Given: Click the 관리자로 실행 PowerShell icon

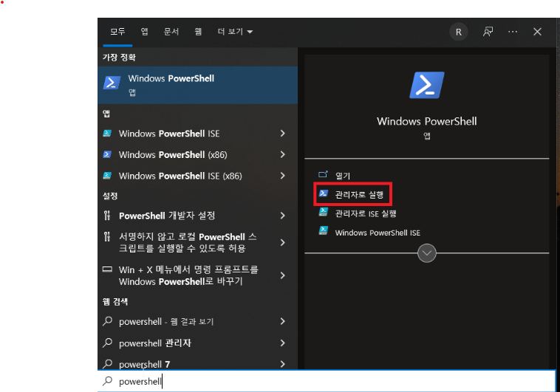Looking at the screenshot, I should click(323, 193).
